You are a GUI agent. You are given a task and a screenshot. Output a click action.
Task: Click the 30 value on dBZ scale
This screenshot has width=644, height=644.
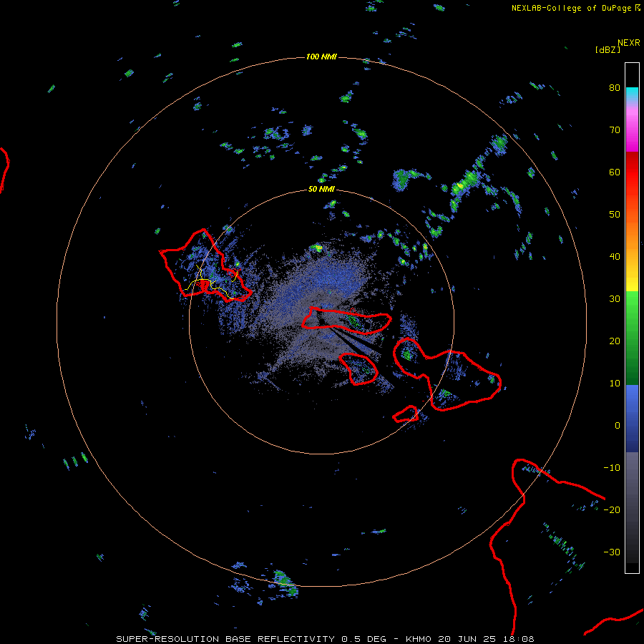click(x=615, y=299)
